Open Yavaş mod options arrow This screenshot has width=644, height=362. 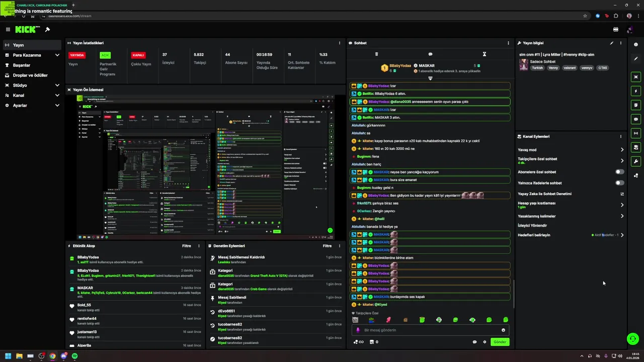point(622,150)
